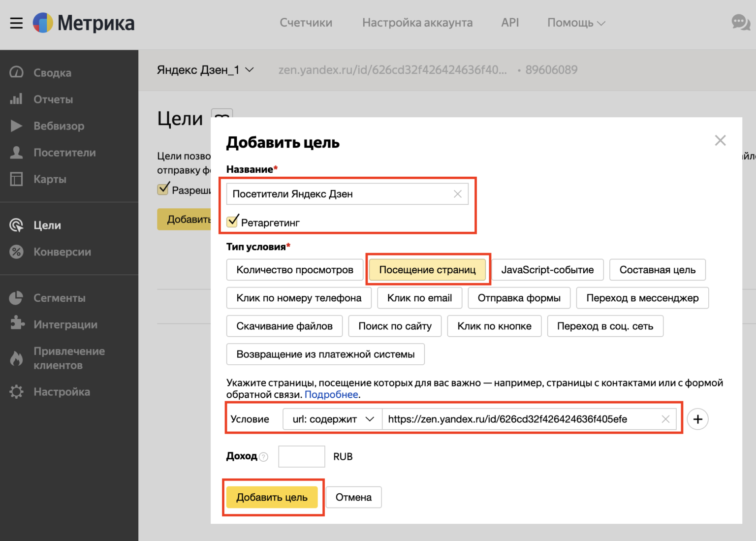Click the Yandex Metrika logo

point(84,23)
